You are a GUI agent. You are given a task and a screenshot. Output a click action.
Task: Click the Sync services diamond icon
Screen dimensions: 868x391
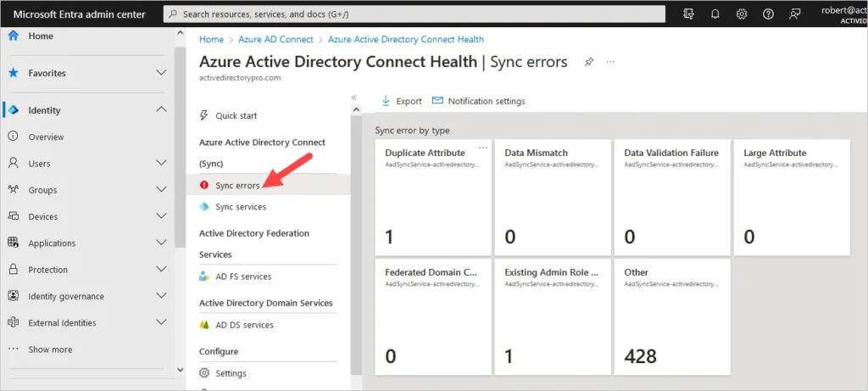(x=204, y=207)
